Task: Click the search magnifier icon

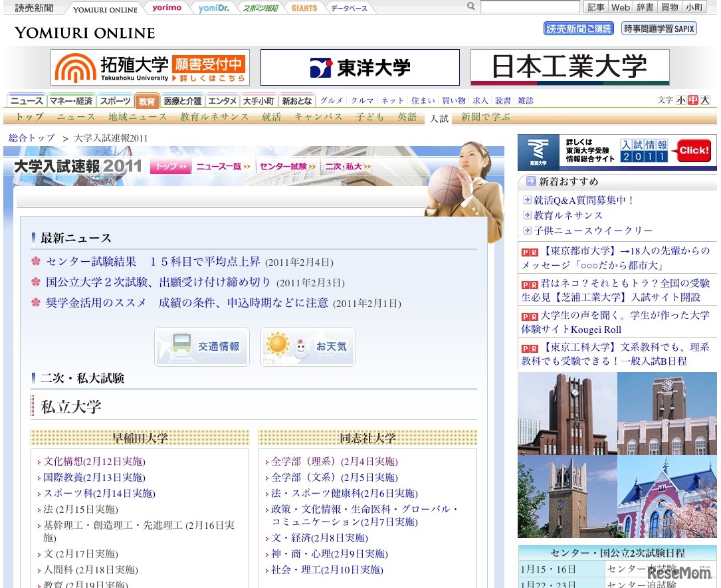Action: (x=471, y=7)
